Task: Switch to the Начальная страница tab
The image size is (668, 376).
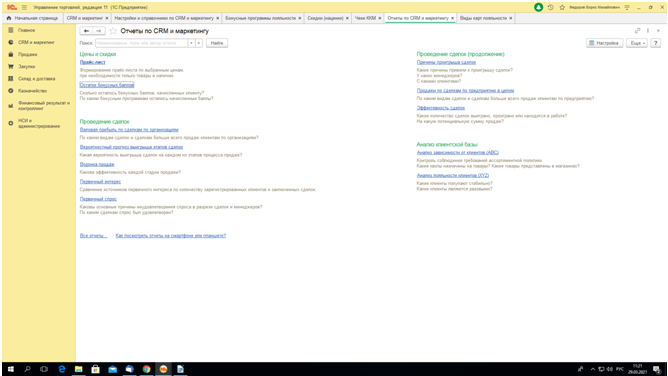Action: click(x=33, y=18)
